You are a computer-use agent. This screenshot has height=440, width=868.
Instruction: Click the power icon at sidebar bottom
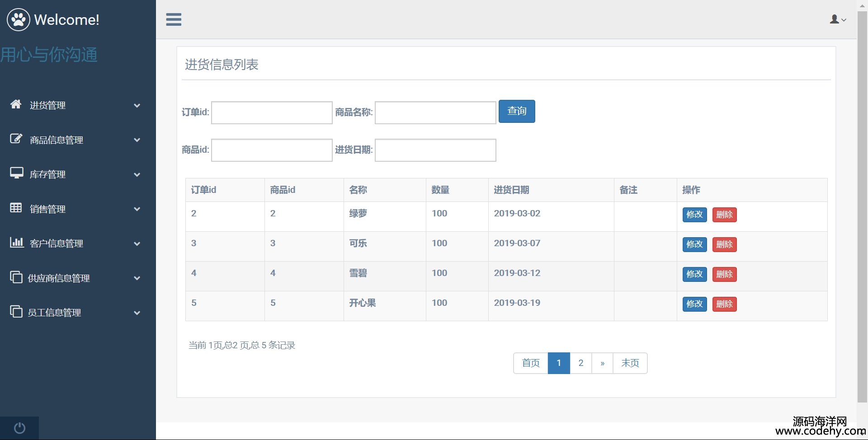coord(19,428)
